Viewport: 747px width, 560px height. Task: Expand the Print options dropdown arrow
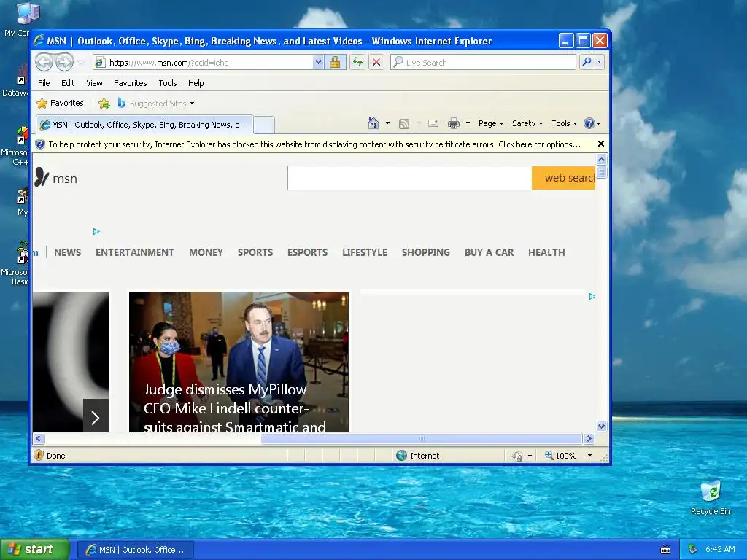click(468, 123)
